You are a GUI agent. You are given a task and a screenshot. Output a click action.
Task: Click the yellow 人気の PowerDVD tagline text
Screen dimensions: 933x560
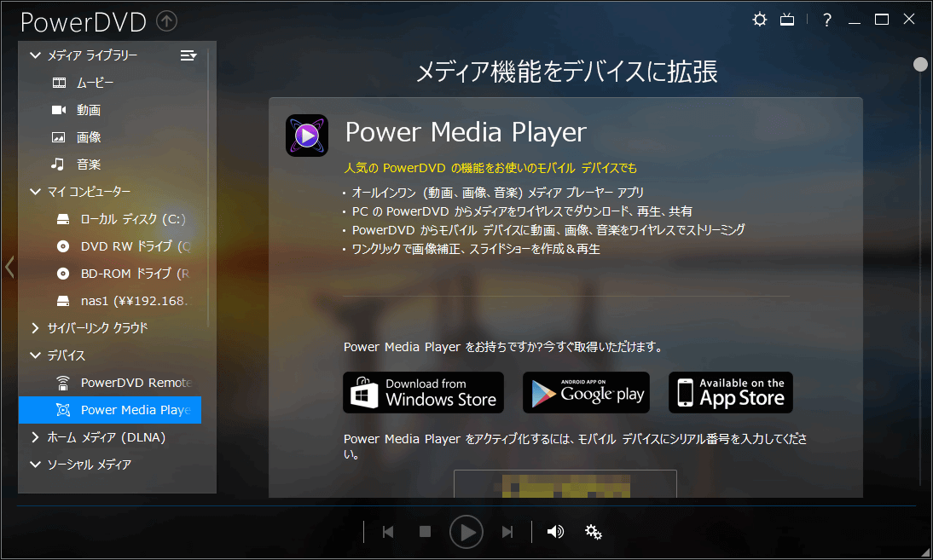pos(490,168)
